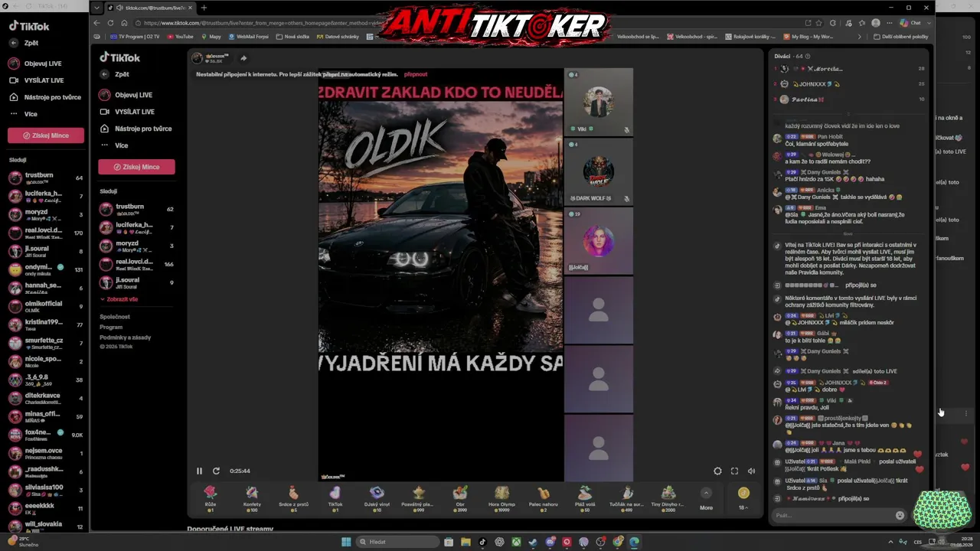Open olmikofficial stream in background sidebar
980x551 pixels.
point(46,306)
